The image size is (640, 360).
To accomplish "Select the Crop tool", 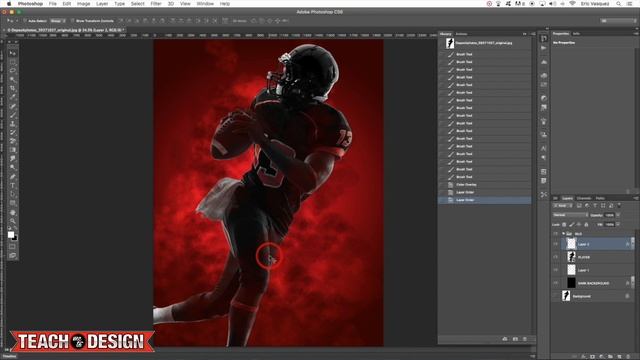I will 13,88.
